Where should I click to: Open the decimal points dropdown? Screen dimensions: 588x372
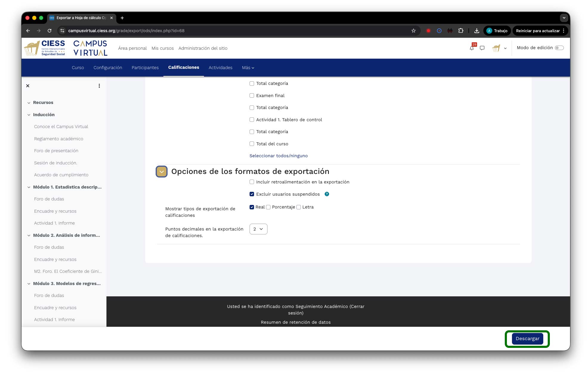coord(258,229)
